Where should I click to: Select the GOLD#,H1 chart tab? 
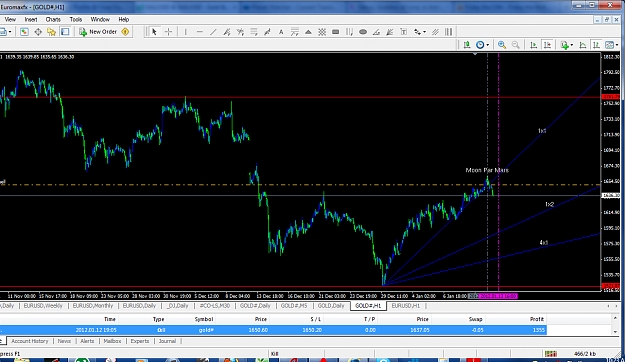368,306
